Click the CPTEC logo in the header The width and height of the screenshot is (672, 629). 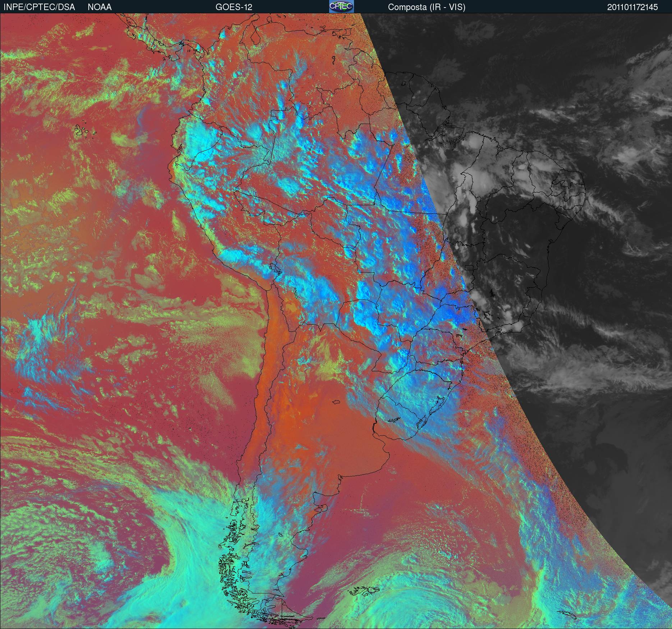click(x=341, y=6)
